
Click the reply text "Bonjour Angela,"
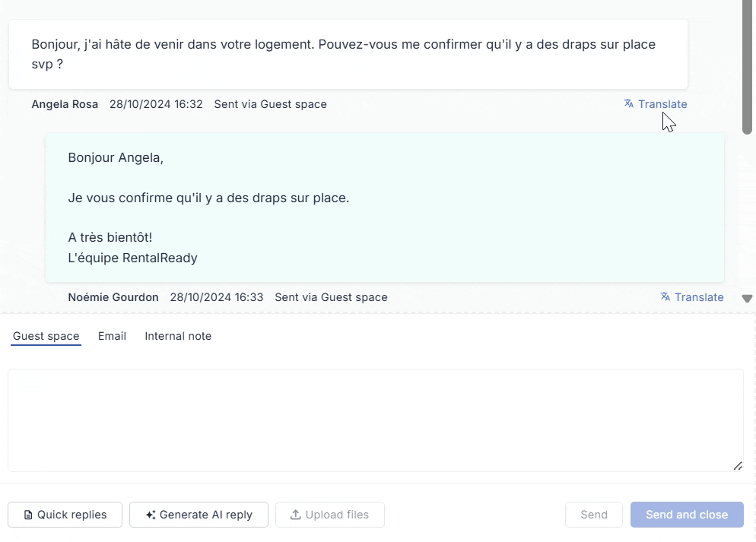[x=116, y=157]
